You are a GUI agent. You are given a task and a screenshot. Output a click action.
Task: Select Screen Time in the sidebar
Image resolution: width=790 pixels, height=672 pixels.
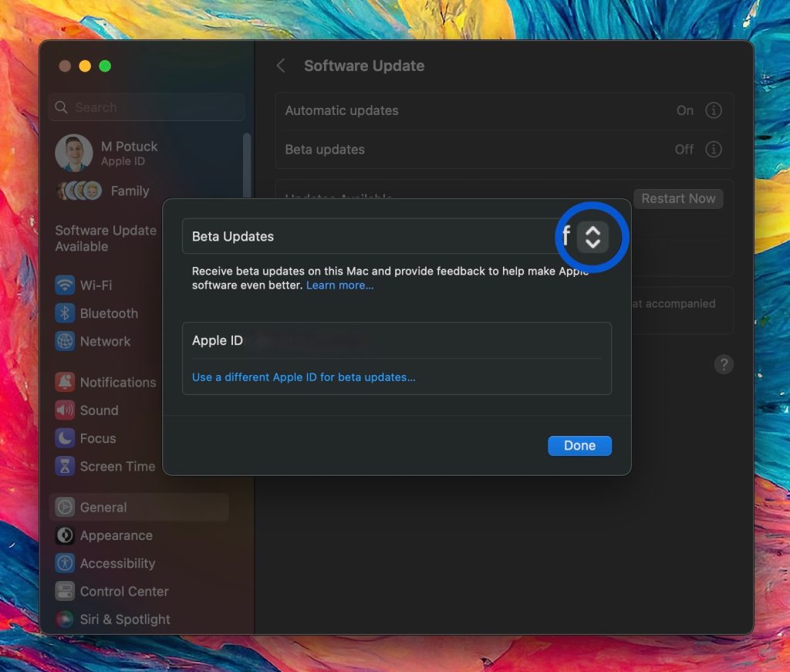[x=117, y=466]
